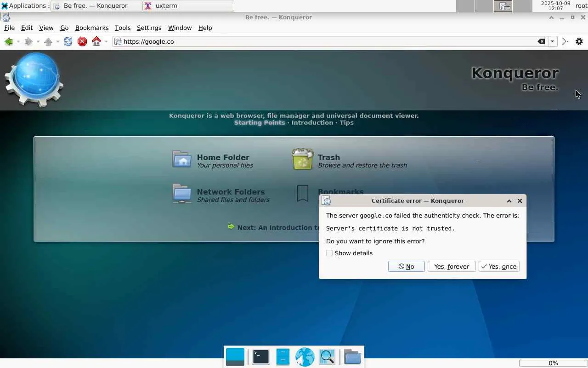
Task: Reload the current page
Action: coord(68,41)
